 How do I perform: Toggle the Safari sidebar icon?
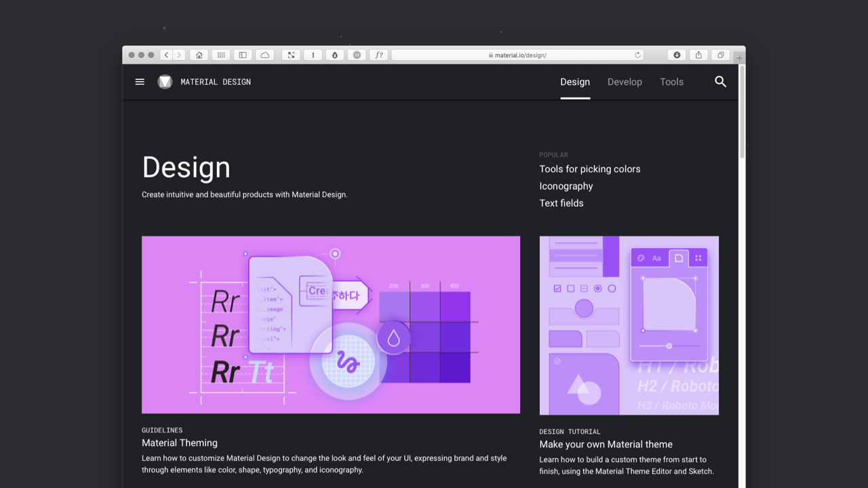243,55
